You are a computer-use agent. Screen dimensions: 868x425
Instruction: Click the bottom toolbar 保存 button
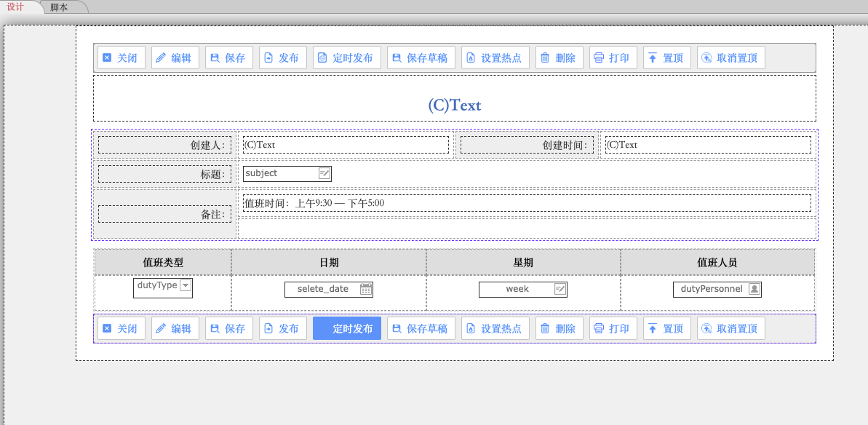tap(228, 329)
